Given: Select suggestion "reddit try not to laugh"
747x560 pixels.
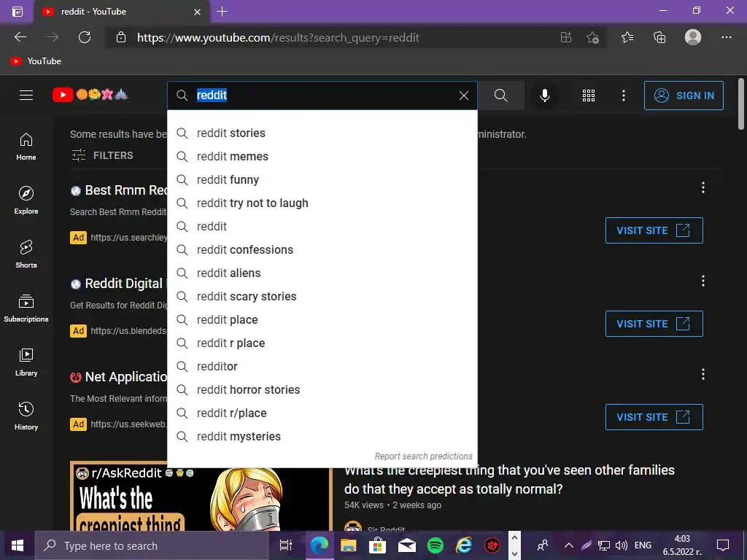Looking at the screenshot, I should (x=322, y=203).
